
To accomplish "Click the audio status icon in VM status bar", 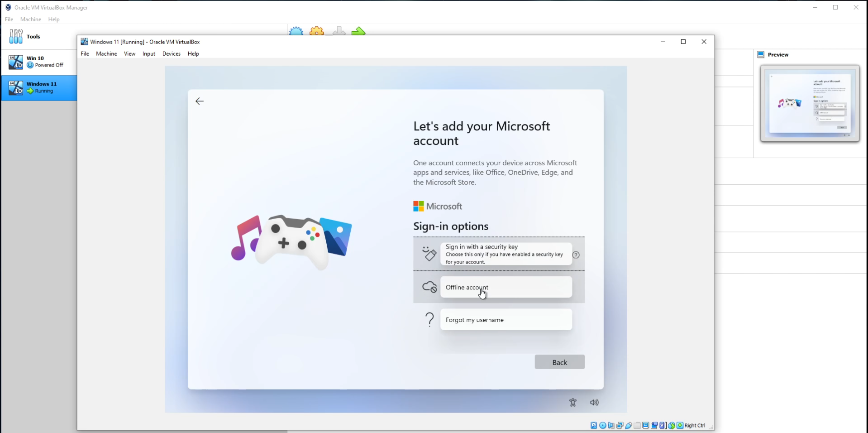I will click(x=611, y=425).
